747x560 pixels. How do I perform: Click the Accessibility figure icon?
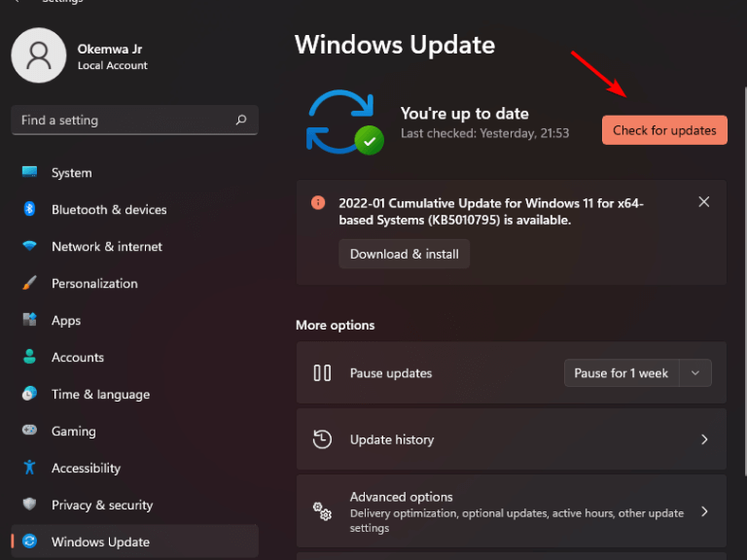click(x=29, y=467)
